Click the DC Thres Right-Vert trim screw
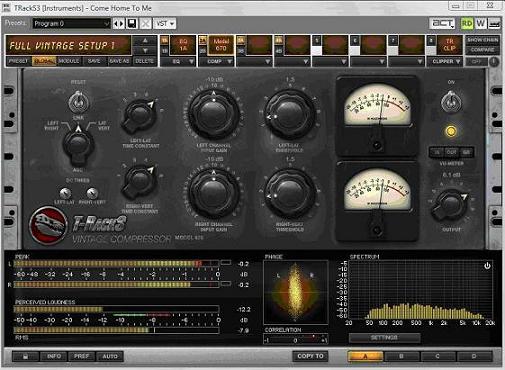This screenshot has width=505, height=370. (x=92, y=193)
